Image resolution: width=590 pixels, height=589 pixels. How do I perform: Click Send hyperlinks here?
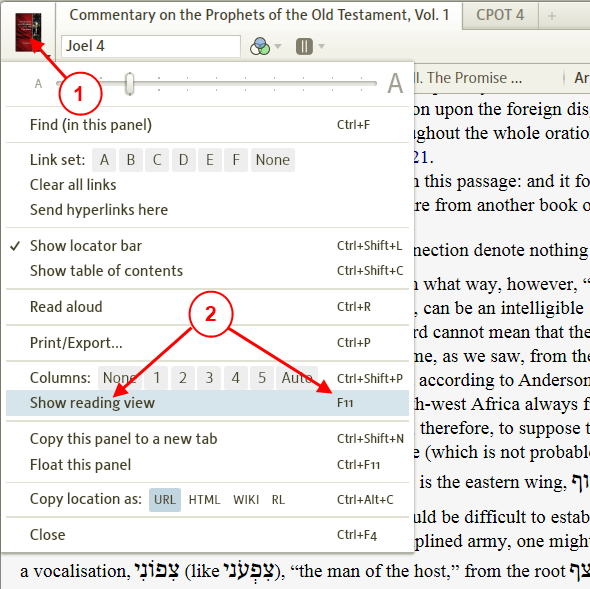[x=99, y=210]
